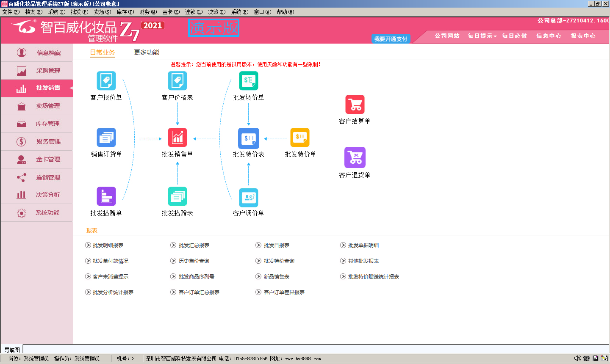This screenshot has width=610, height=364.
Task: Open the 库存(I) menu
Action: 125,12
